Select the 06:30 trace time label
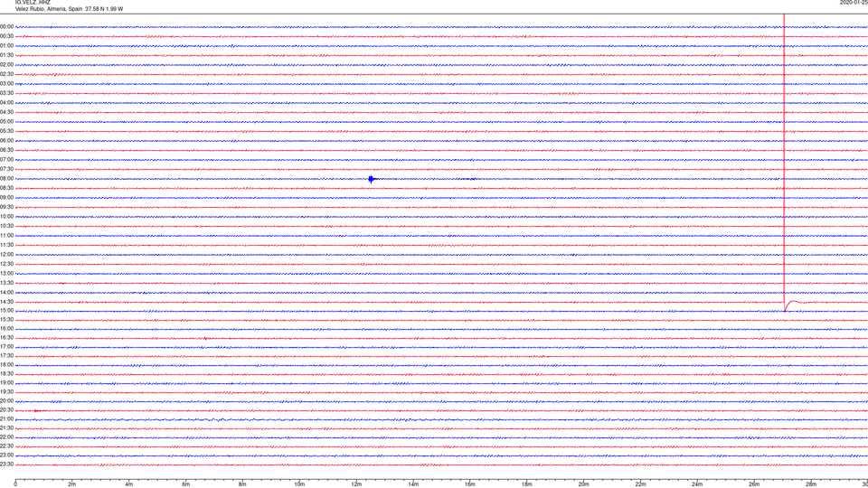This screenshot has height=488, width=868. [x=6, y=149]
